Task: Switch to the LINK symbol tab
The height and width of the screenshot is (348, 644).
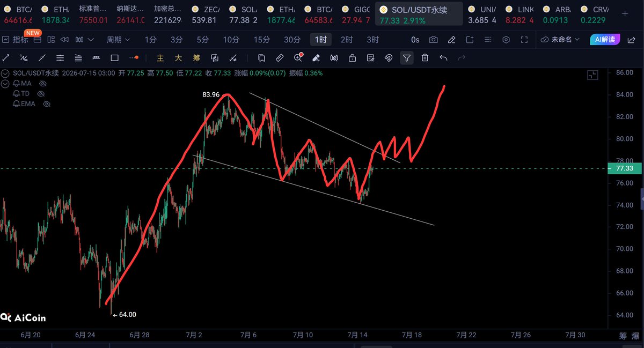Action: (x=518, y=15)
